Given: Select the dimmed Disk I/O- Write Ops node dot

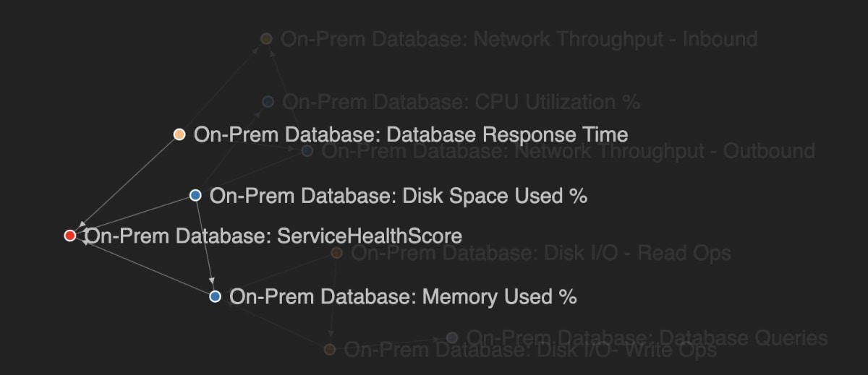Looking at the screenshot, I should click(329, 350).
